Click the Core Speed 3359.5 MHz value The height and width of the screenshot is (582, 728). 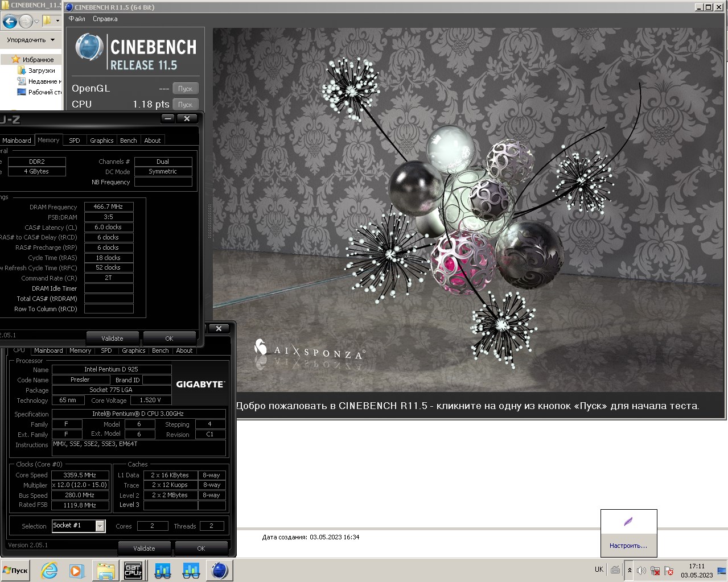pyautogui.click(x=80, y=475)
